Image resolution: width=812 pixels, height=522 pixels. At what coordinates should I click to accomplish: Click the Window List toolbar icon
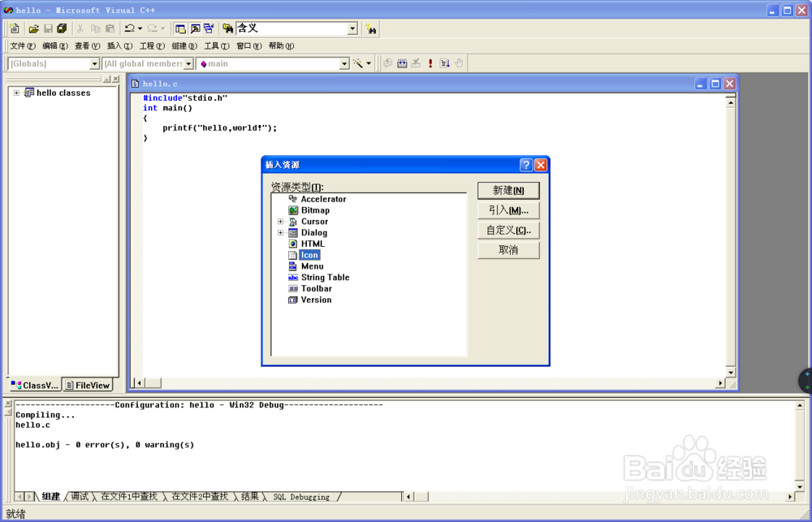209,28
